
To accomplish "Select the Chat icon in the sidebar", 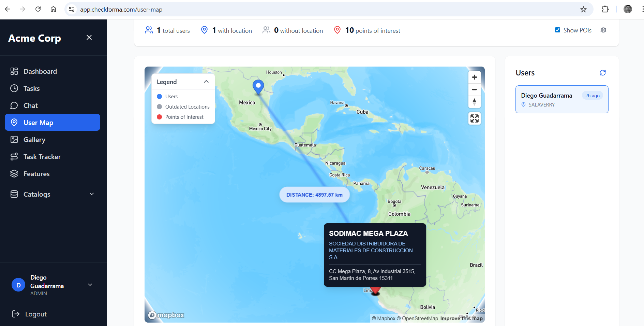I will [14, 105].
